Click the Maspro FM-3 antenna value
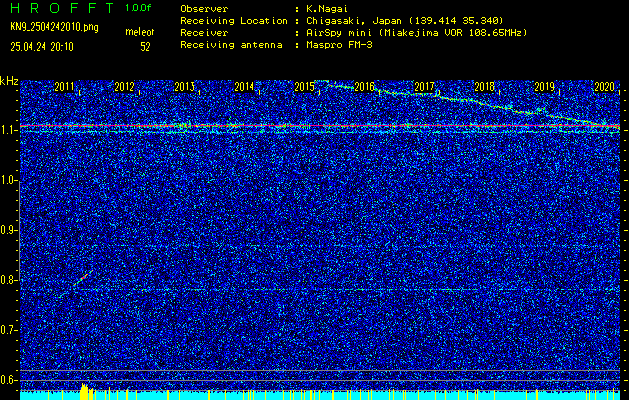The width and height of the screenshot is (629, 400). [x=339, y=45]
